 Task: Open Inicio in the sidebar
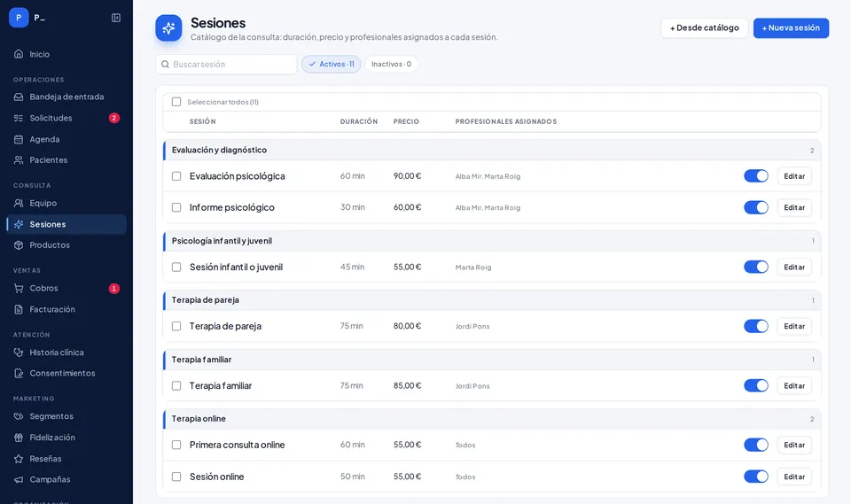[x=66, y=54]
